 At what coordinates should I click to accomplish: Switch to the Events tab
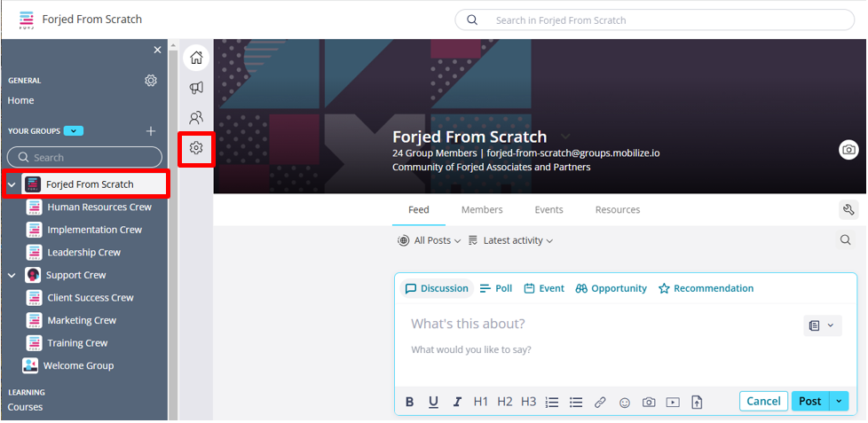pyautogui.click(x=549, y=209)
